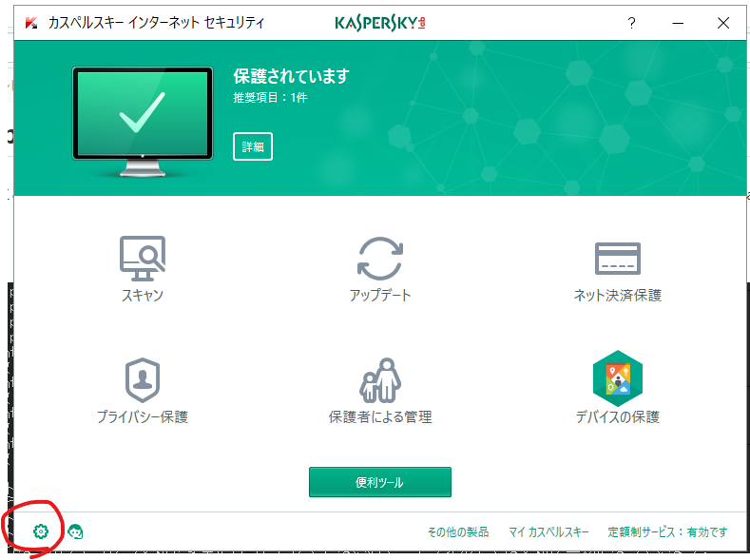Open the support agent headset icon
This screenshot has height=560, width=750.
tap(75, 531)
